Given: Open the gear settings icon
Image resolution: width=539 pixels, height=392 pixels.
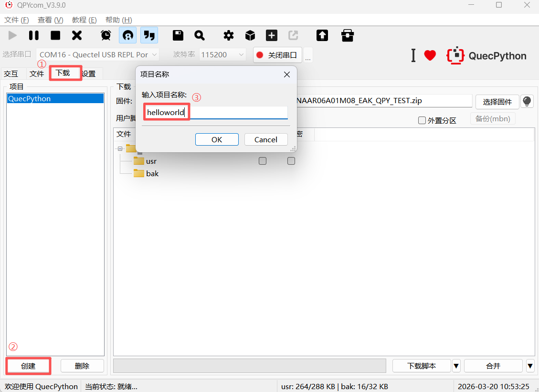Looking at the screenshot, I should pos(229,35).
